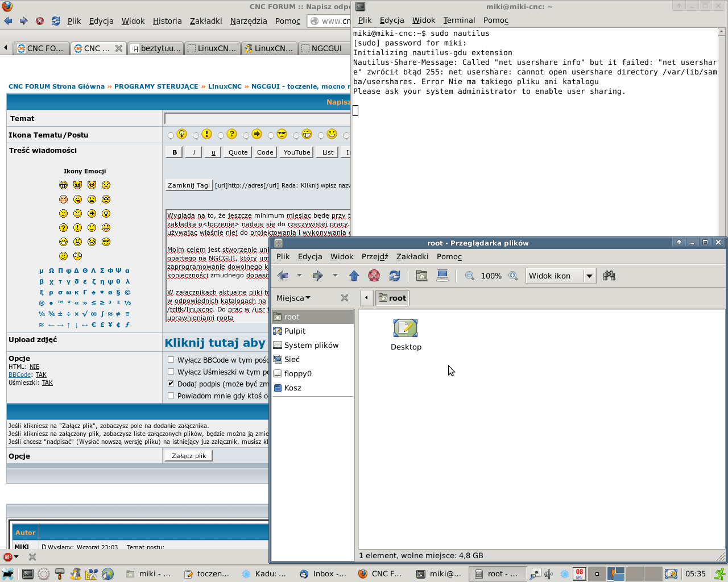Viewport: 728px width, 582px height.
Task: Insert the sunglasses smiley from Ikony Emocji
Action: pos(106,242)
